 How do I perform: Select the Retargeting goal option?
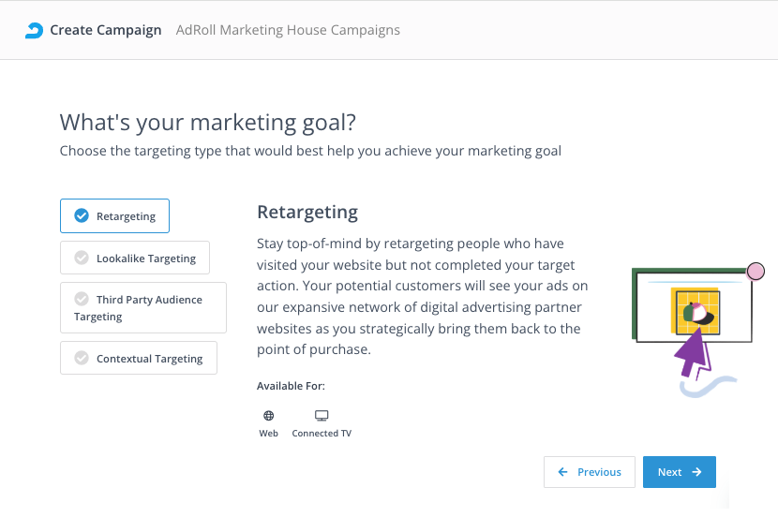click(114, 216)
